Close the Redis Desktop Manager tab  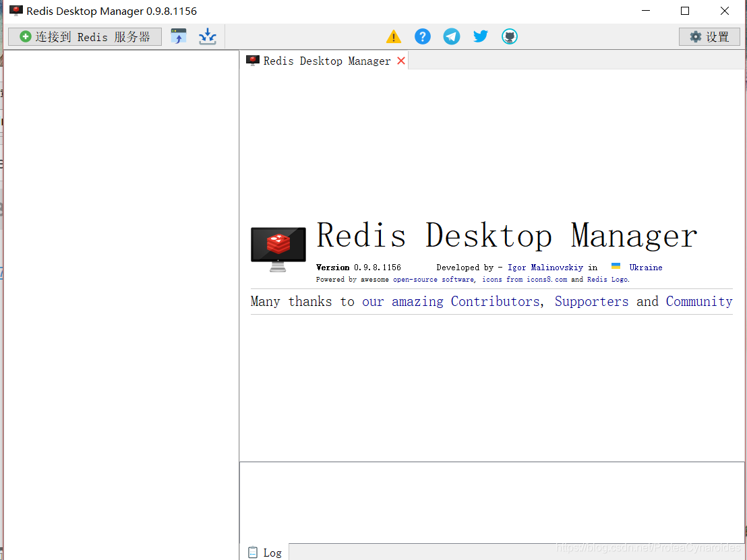[401, 61]
